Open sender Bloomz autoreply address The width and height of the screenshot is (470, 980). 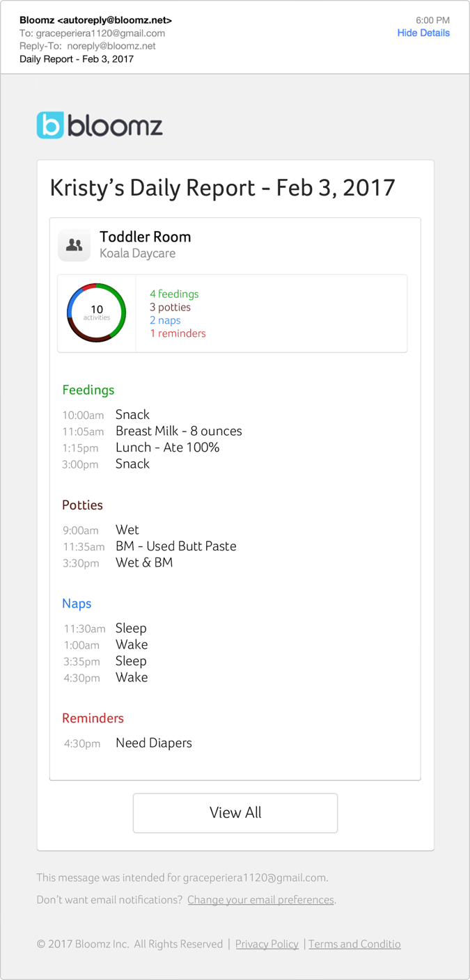tap(95, 20)
